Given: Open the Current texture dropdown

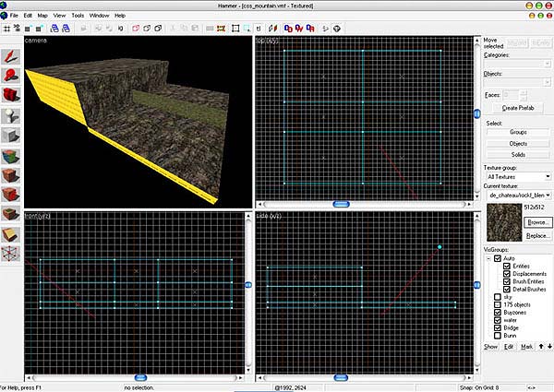Looking at the screenshot, I should [517, 196].
